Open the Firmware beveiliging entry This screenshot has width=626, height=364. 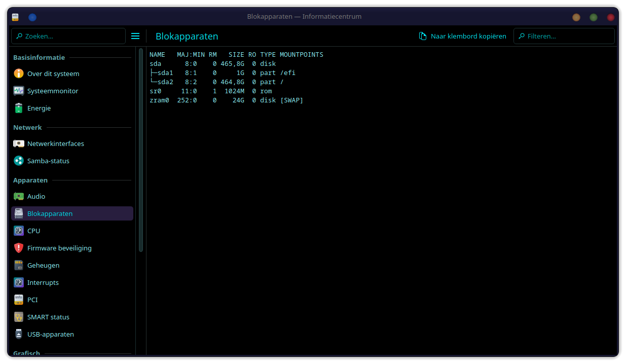pos(72,248)
